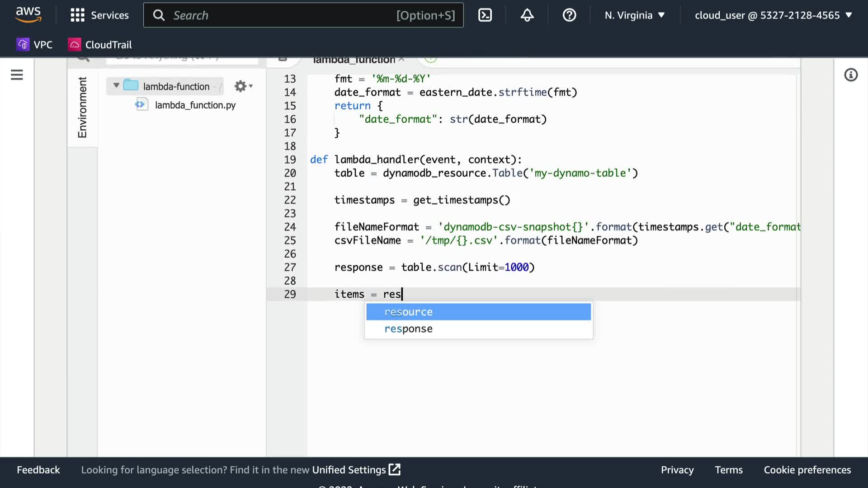Switch to the Environment side tab

click(82, 108)
